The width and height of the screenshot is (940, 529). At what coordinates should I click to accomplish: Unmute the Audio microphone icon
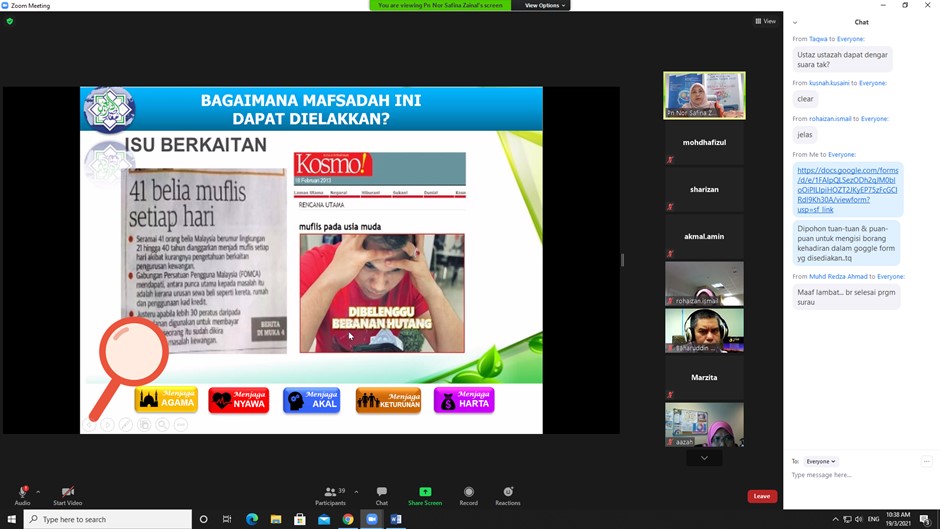(x=22, y=491)
